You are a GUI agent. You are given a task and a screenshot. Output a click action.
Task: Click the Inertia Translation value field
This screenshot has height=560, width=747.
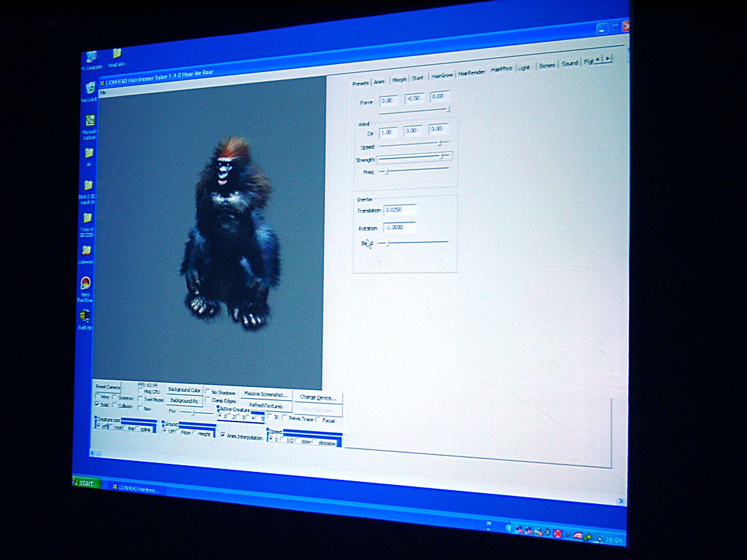point(399,210)
